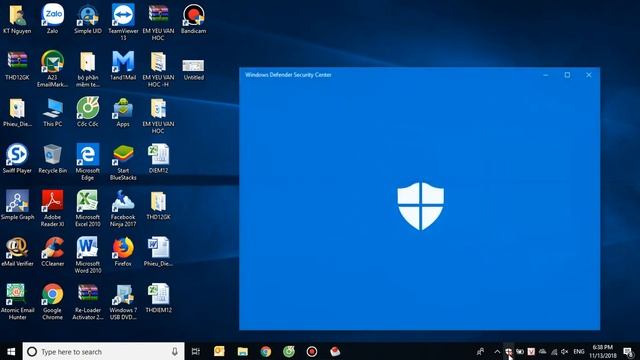Select the Microsoft Excel 2010 shortcut
This screenshot has height=360, width=640.
click(88, 208)
